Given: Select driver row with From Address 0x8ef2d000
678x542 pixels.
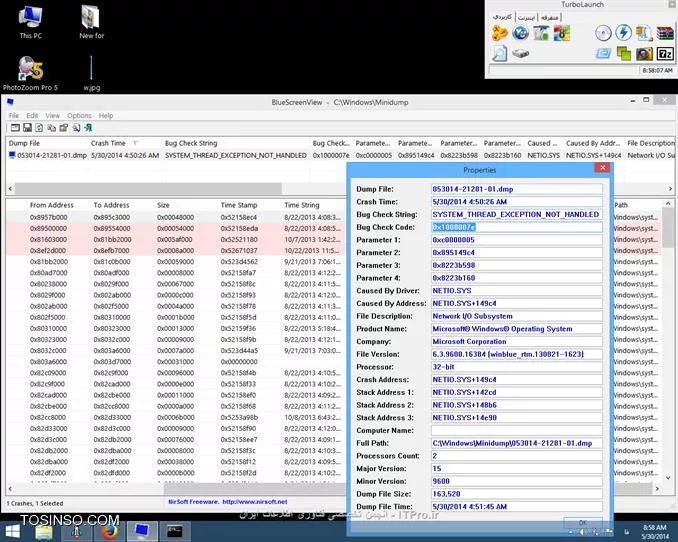Looking at the screenshot, I should [x=177, y=250].
